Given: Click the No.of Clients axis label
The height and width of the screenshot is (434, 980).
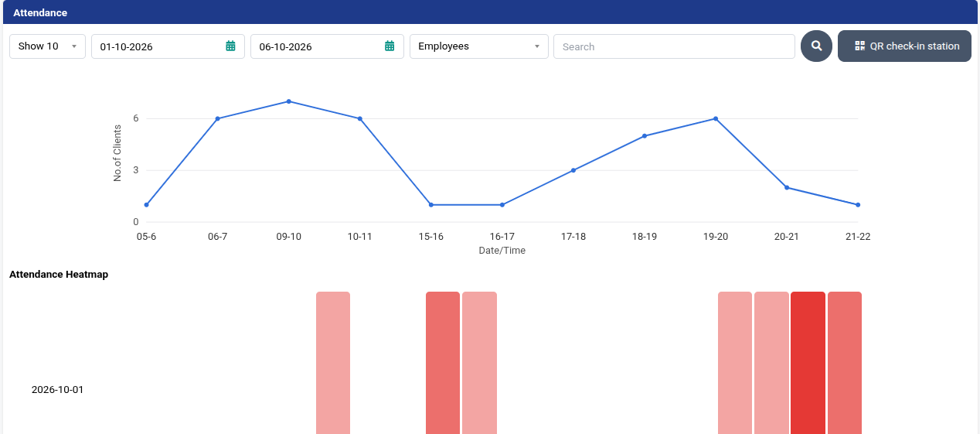Looking at the screenshot, I should [117, 153].
